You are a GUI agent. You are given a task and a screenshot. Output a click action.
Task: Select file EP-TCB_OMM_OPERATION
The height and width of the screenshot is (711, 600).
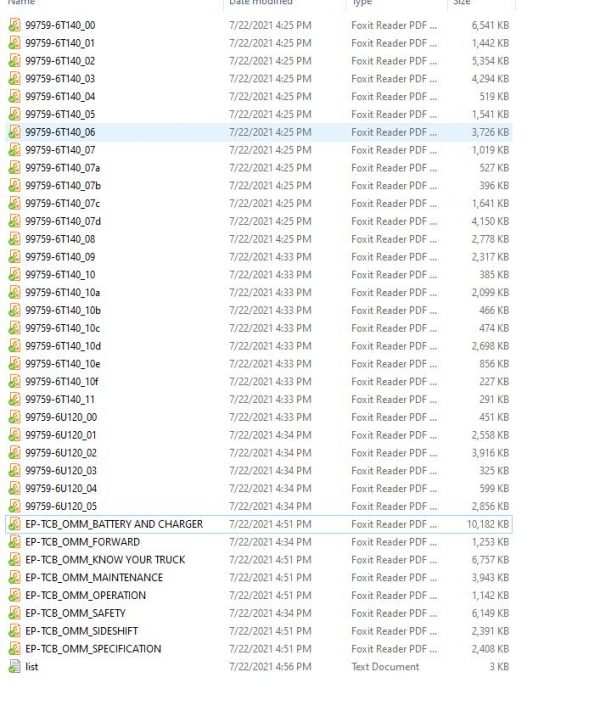(x=86, y=595)
